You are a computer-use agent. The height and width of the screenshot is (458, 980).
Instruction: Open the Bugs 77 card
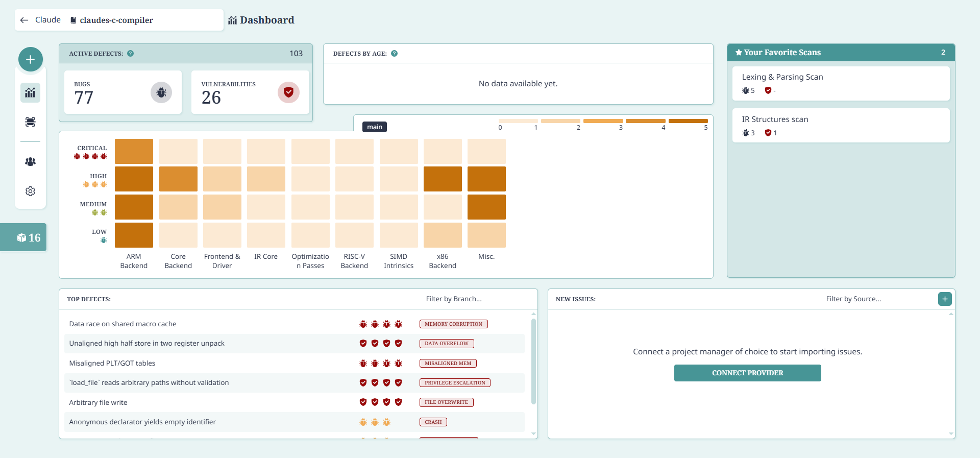click(123, 92)
